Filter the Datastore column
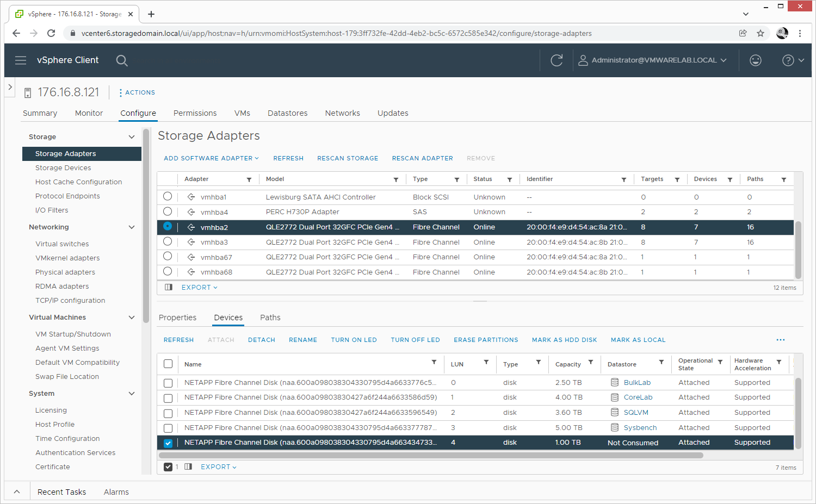816x504 pixels. (x=662, y=362)
